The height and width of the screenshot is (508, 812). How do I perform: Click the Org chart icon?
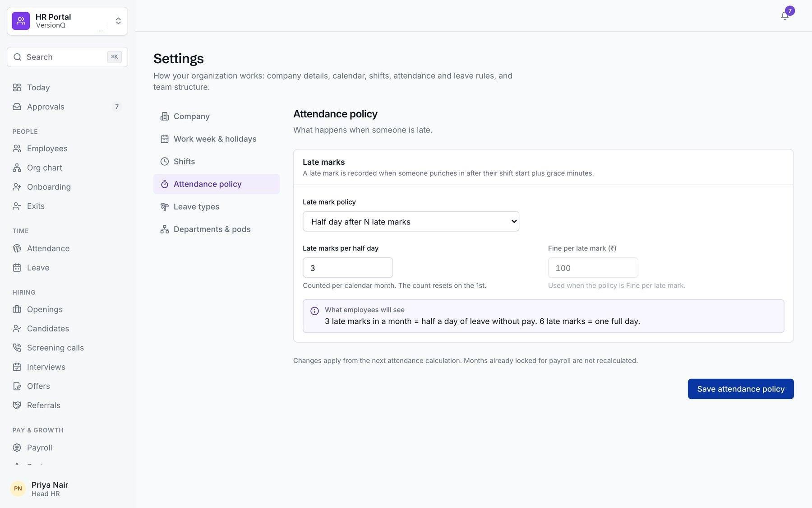coord(17,168)
